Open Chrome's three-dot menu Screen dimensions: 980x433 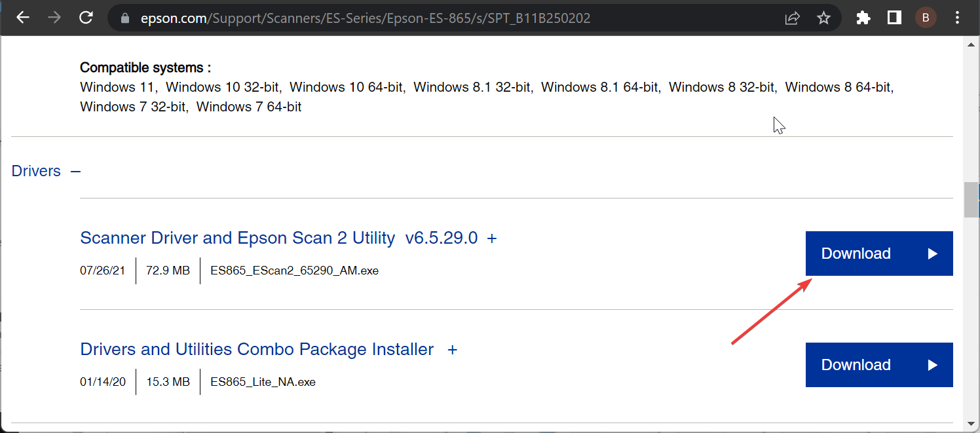click(x=957, y=18)
